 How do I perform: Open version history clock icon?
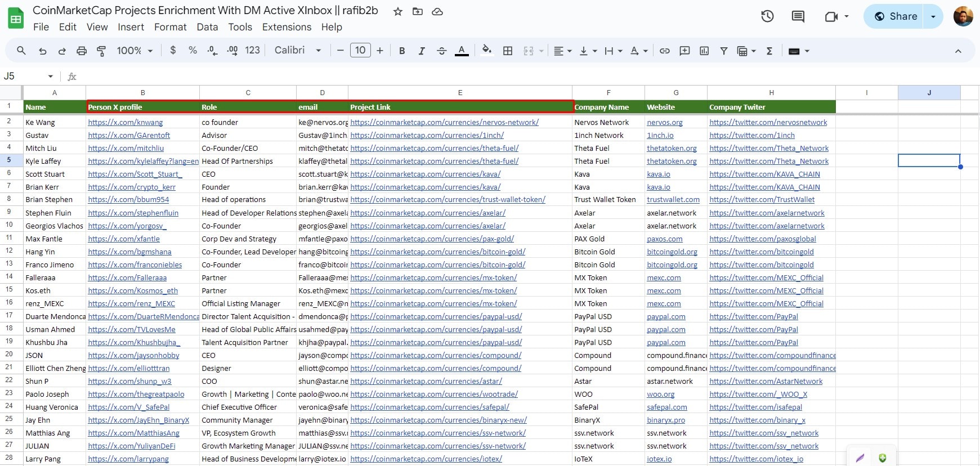(x=767, y=16)
